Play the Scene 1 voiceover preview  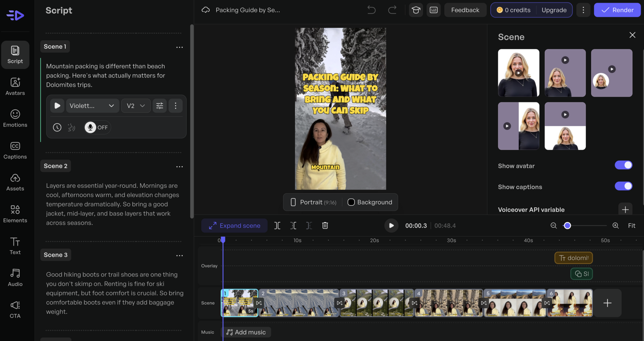(x=57, y=106)
